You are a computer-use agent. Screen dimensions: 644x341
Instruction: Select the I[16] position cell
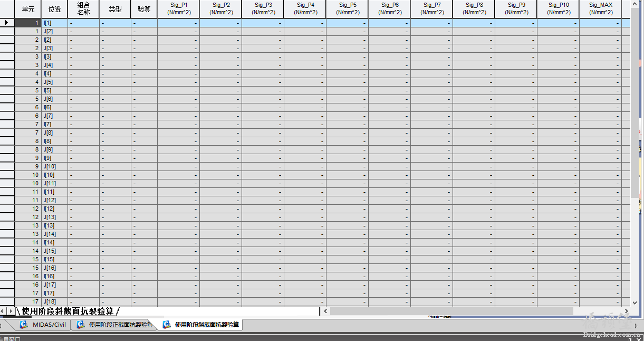(54, 276)
